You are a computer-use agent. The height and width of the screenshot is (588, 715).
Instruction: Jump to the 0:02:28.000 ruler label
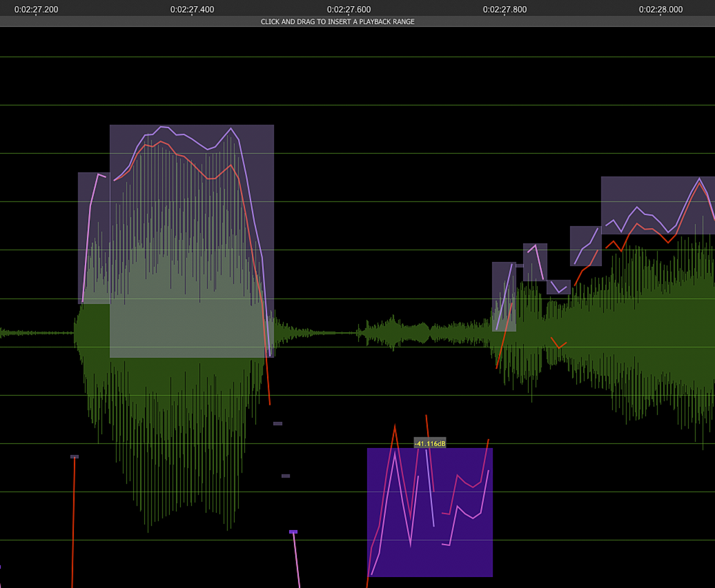660,10
